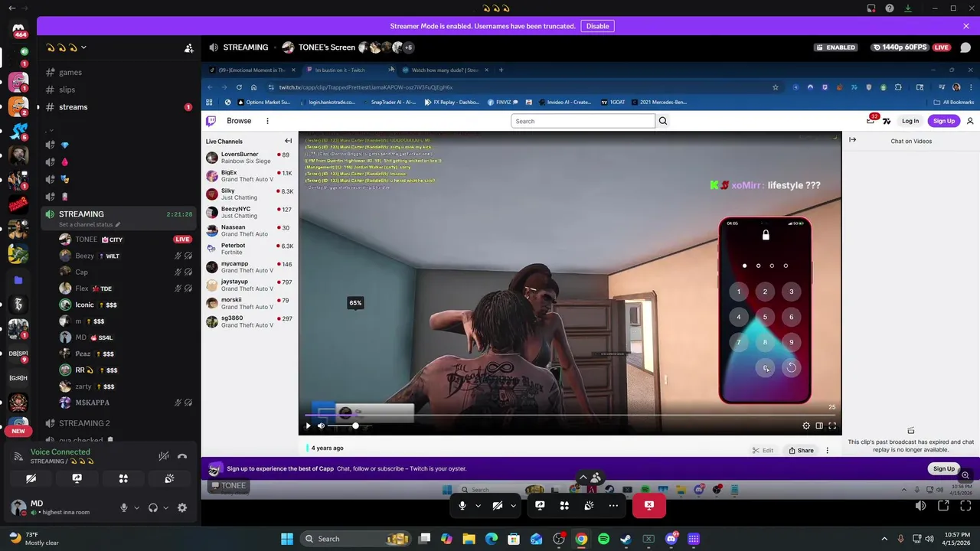Click Twitch search magnifier in streamed browser
Image resolution: width=980 pixels, height=551 pixels.
click(x=663, y=121)
